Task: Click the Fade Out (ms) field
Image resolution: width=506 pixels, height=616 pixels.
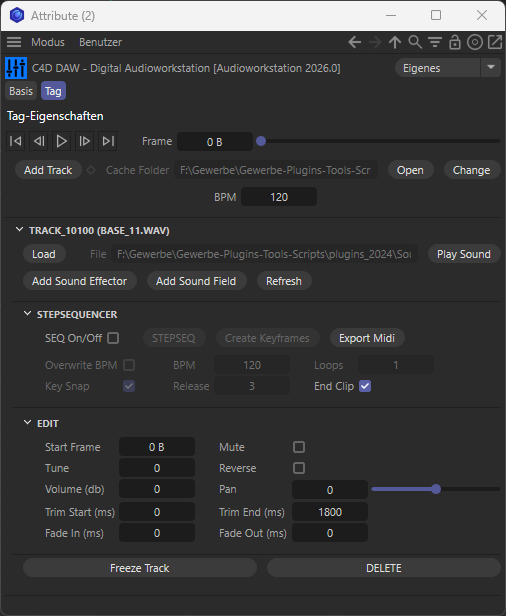Action: (330, 533)
